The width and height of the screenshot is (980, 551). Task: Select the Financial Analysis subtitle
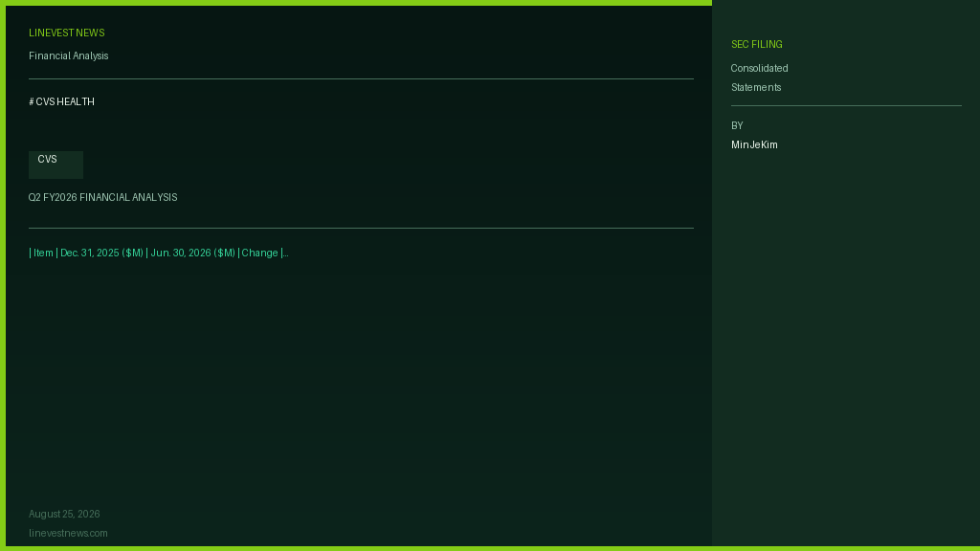click(x=68, y=55)
